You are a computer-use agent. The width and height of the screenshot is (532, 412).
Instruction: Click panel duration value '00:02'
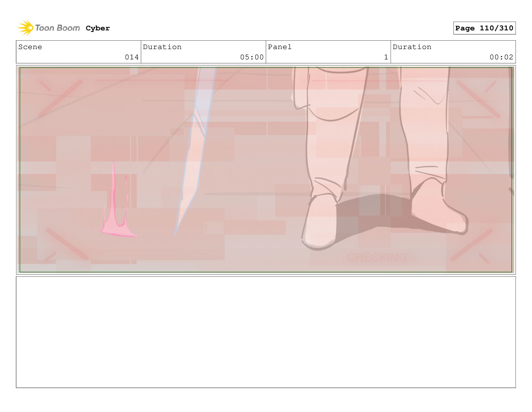[x=501, y=57]
